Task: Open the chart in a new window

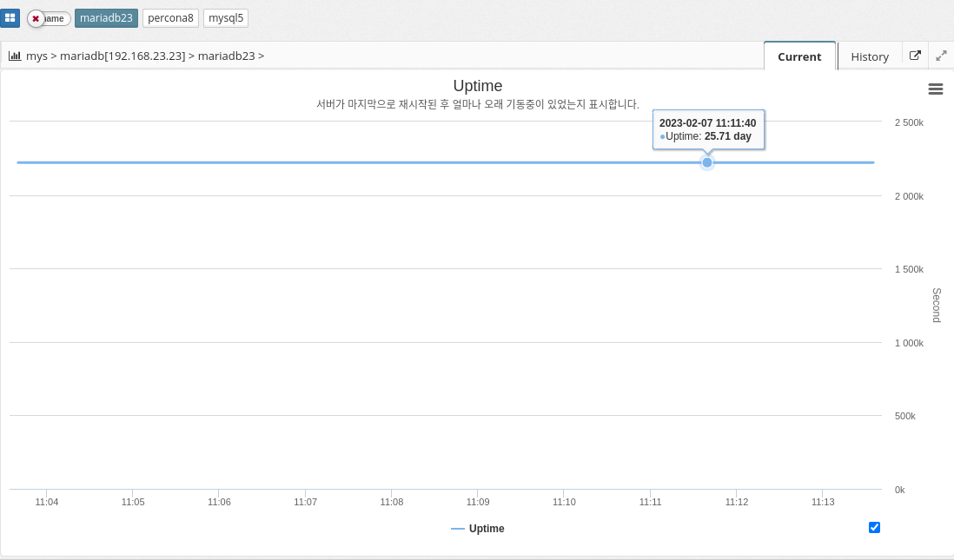Action: [x=915, y=56]
